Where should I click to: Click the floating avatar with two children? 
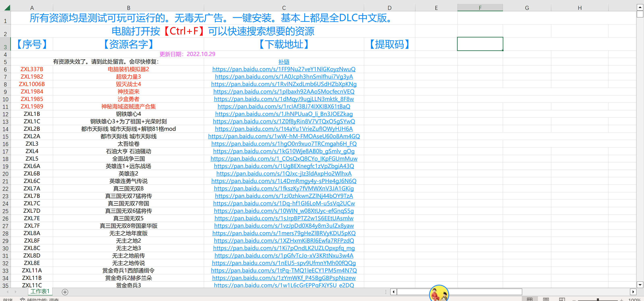(439, 293)
